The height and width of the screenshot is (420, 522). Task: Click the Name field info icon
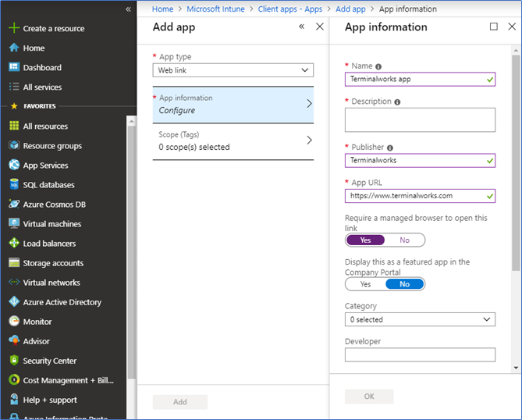(378, 66)
